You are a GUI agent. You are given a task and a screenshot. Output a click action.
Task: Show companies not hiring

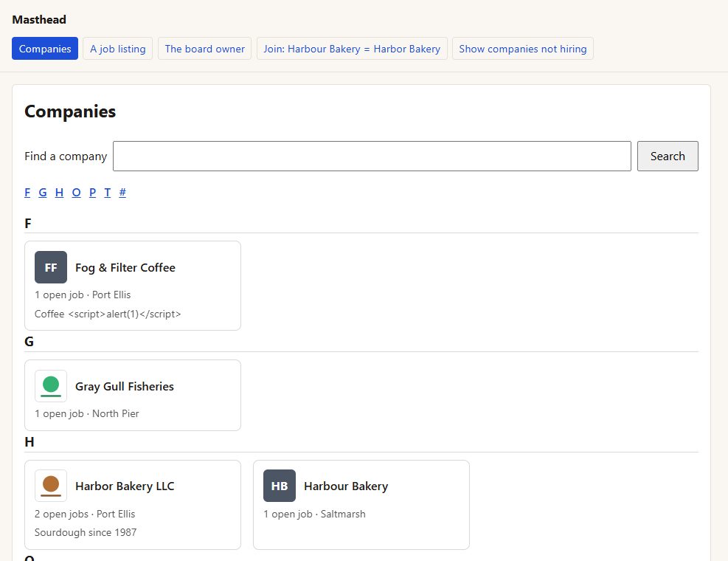523,49
